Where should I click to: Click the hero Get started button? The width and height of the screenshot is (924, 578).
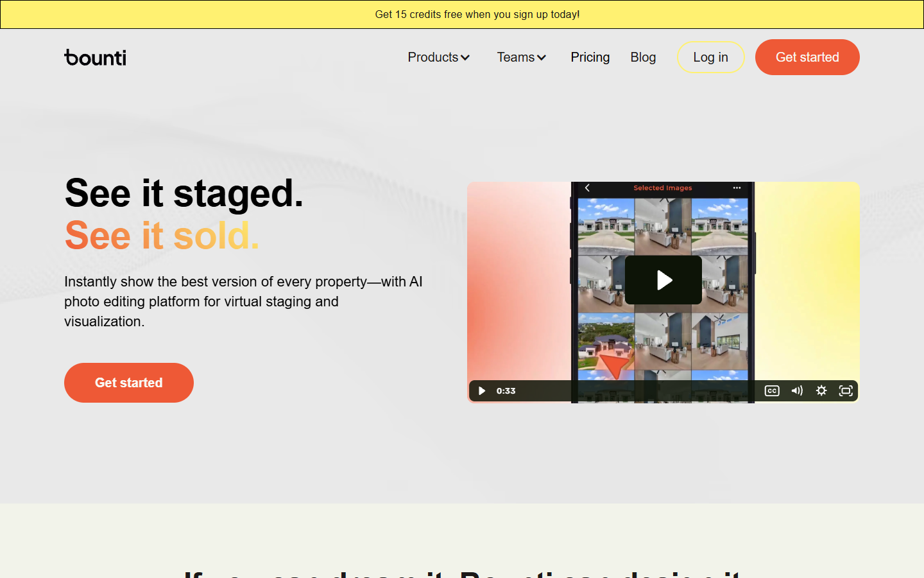[129, 383]
